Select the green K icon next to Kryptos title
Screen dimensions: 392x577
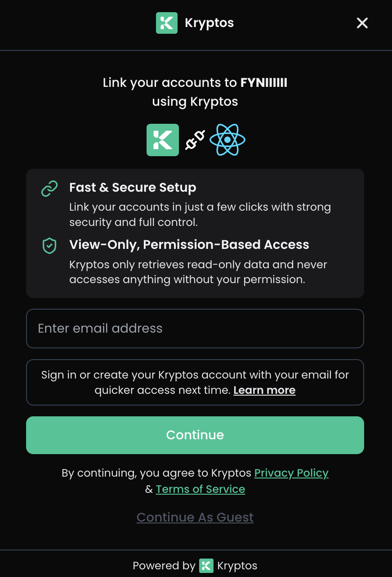pos(167,23)
